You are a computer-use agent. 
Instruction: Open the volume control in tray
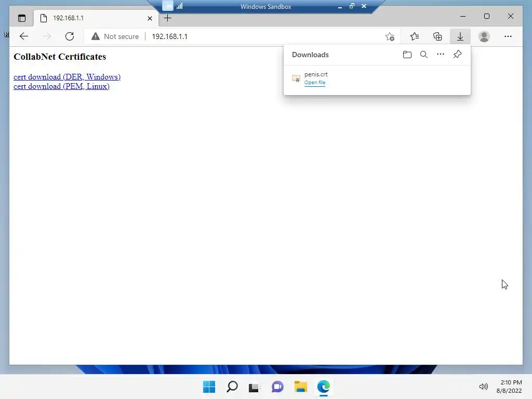coord(484,387)
